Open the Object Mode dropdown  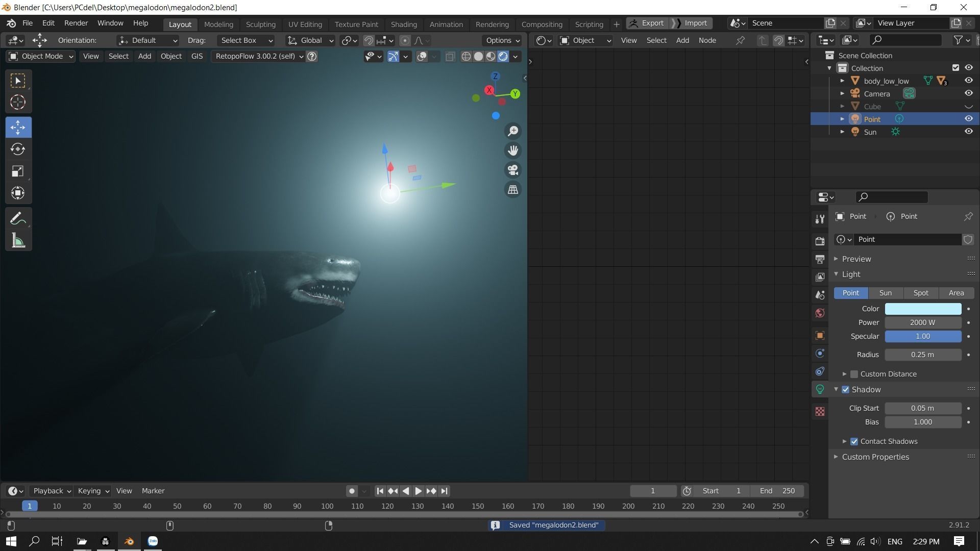(42, 56)
